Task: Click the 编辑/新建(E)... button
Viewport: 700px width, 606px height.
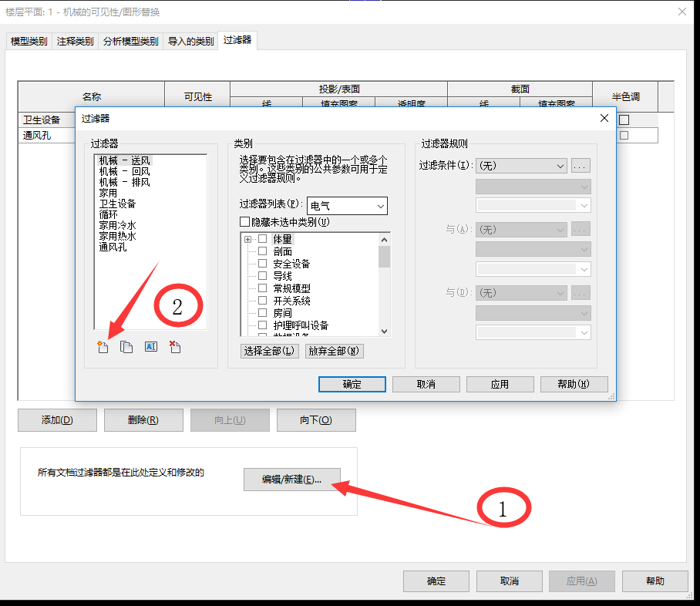Action: pyautogui.click(x=292, y=480)
